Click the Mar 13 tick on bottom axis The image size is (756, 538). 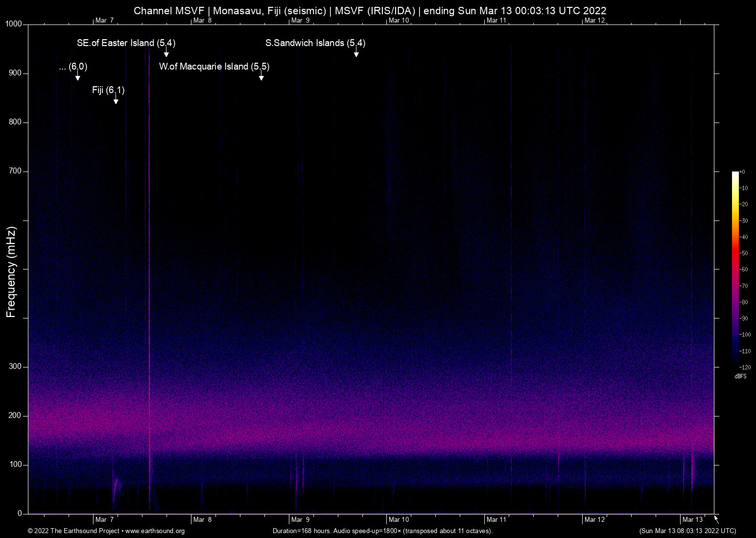pyautogui.click(x=692, y=519)
